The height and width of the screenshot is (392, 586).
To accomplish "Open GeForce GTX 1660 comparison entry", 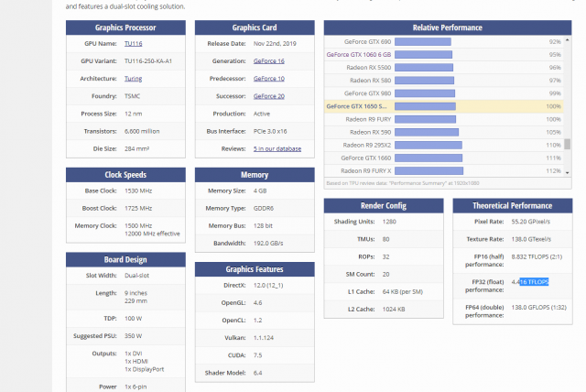I will pyautogui.click(x=365, y=158).
